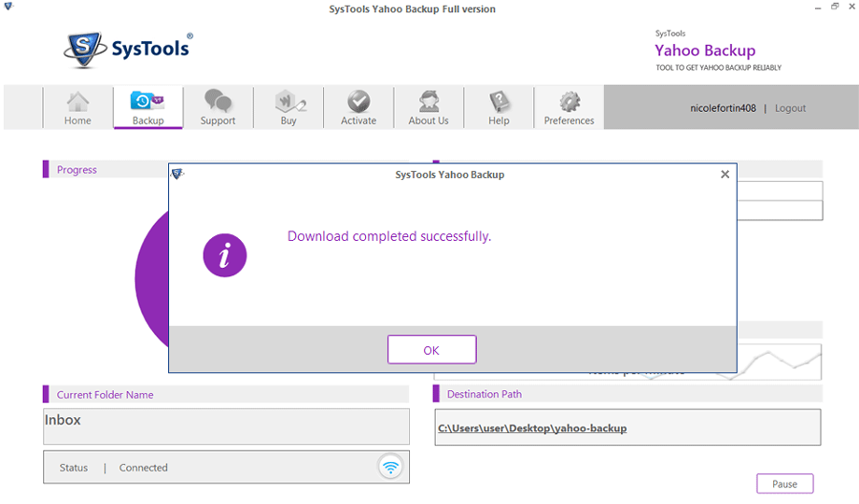The height and width of the screenshot is (504, 859).
Task: Pause the backup process
Action: (x=785, y=483)
